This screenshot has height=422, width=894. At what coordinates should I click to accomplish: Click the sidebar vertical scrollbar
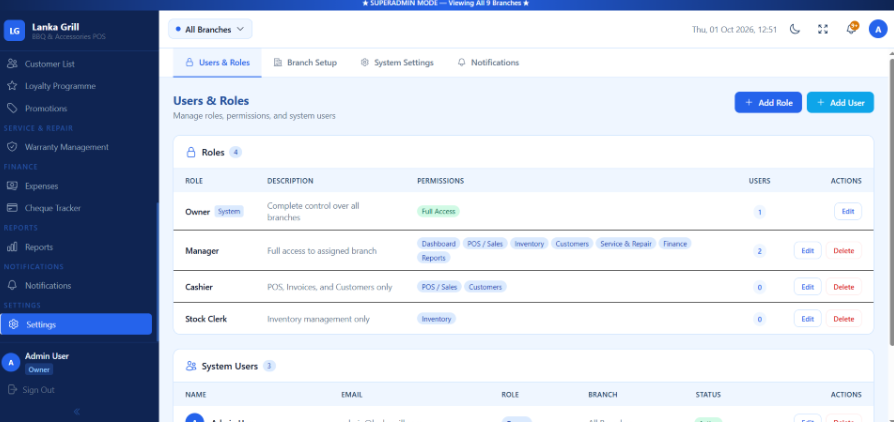(157, 272)
